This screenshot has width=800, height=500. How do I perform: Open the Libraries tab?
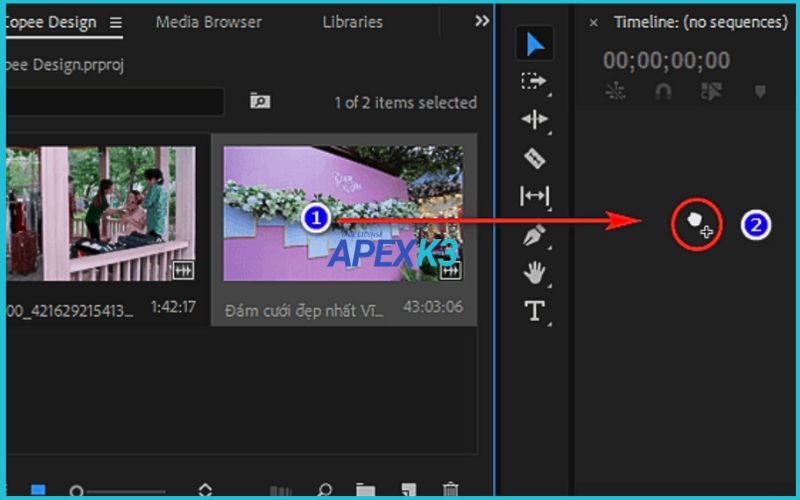coord(352,22)
